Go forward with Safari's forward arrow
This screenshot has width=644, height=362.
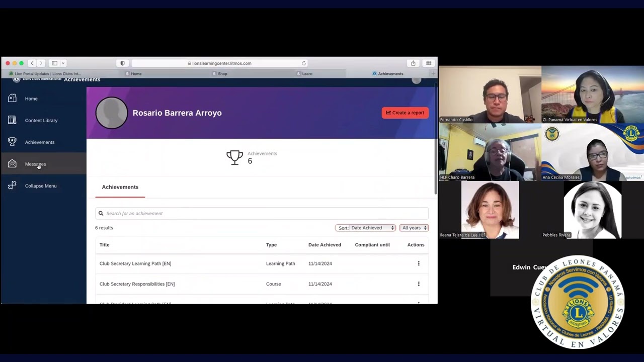pos(41,63)
